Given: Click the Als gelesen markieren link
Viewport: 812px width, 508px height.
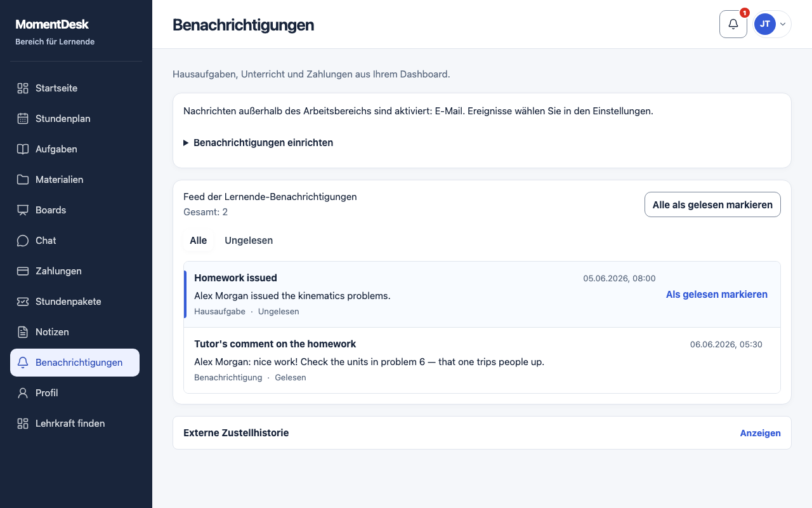Looking at the screenshot, I should pos(717,295).
